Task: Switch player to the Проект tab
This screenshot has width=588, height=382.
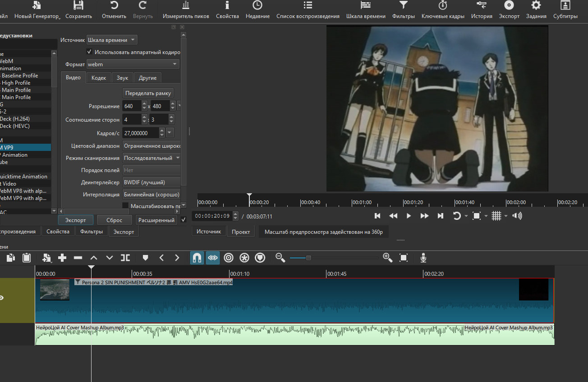Action: tap(241, 232)
